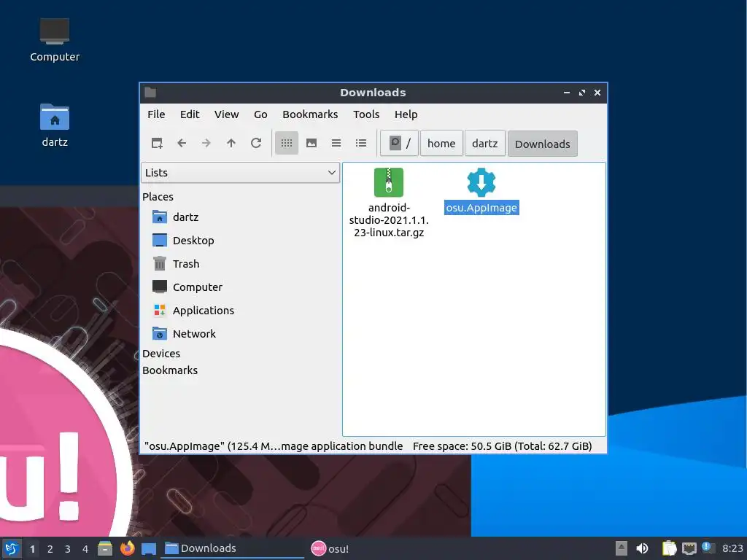
Task: Open removable media eject tray icon
Action: (621, 548)
